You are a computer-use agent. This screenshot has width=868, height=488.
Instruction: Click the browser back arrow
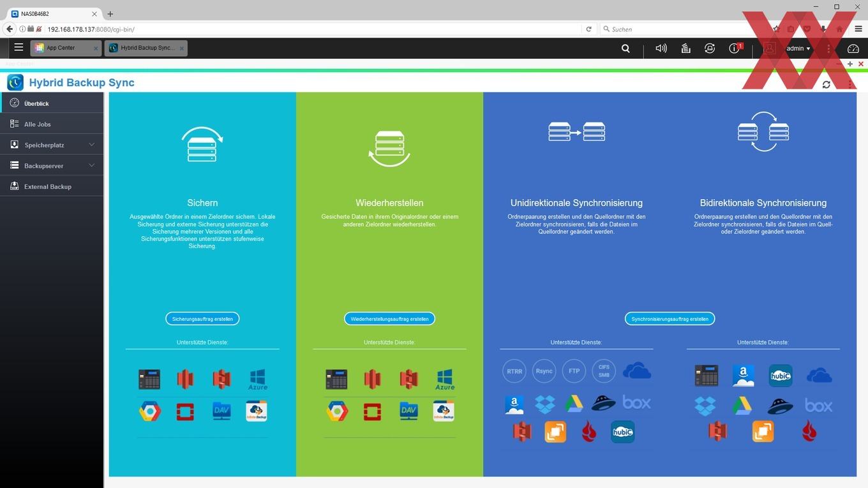(9, 29)
